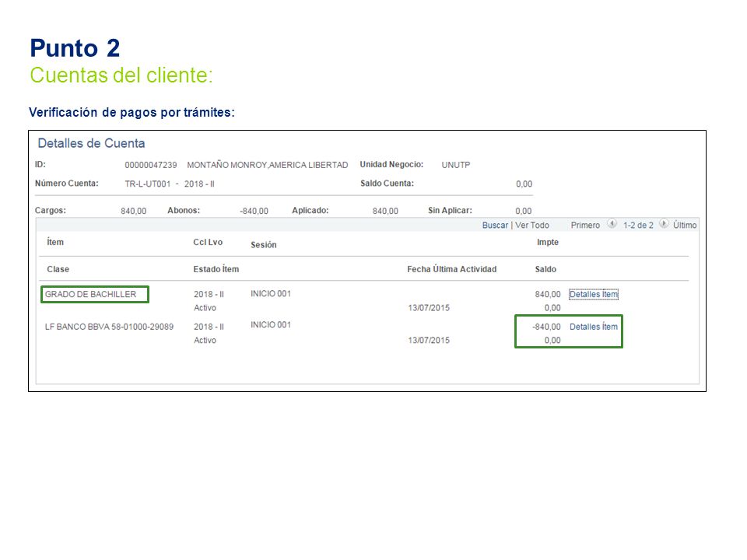Image resolution: width=747 pixels, height=560 pixels.
Task: Click the previous-row arrow icon next to Primero
Action: tap(612, 224)
